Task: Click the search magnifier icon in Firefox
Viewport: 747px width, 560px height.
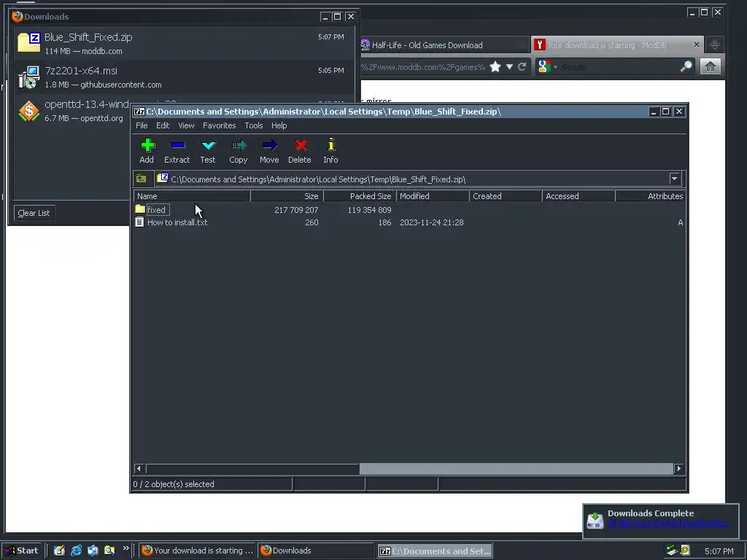Action: pos(686,66)
